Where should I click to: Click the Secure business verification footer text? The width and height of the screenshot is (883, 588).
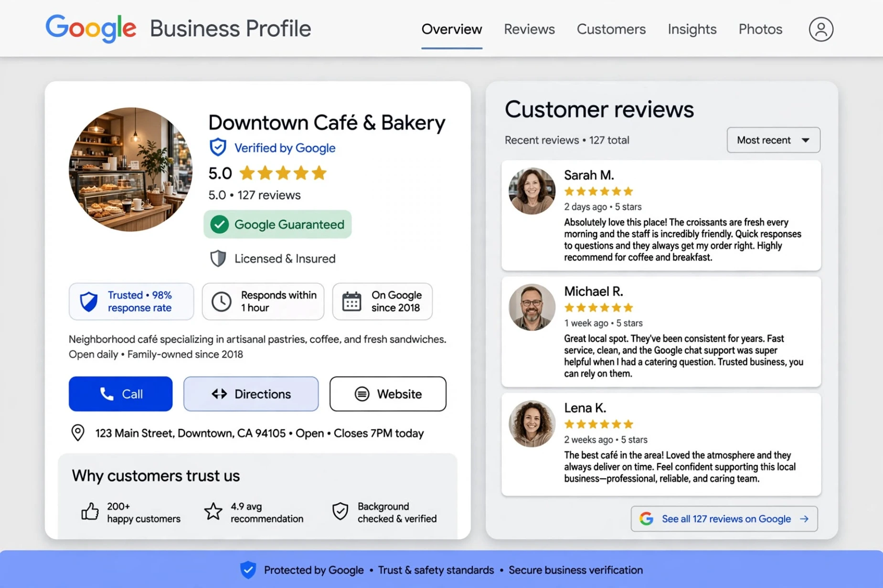575,570
